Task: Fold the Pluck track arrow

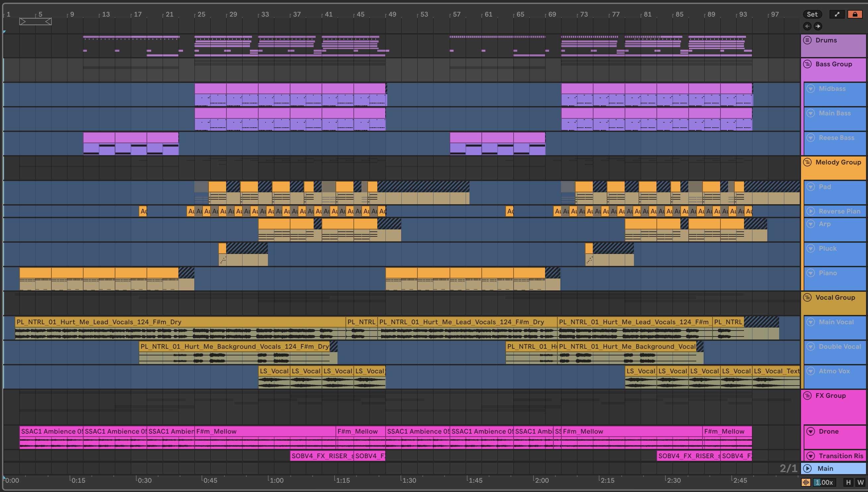Action: pos(811,248)
